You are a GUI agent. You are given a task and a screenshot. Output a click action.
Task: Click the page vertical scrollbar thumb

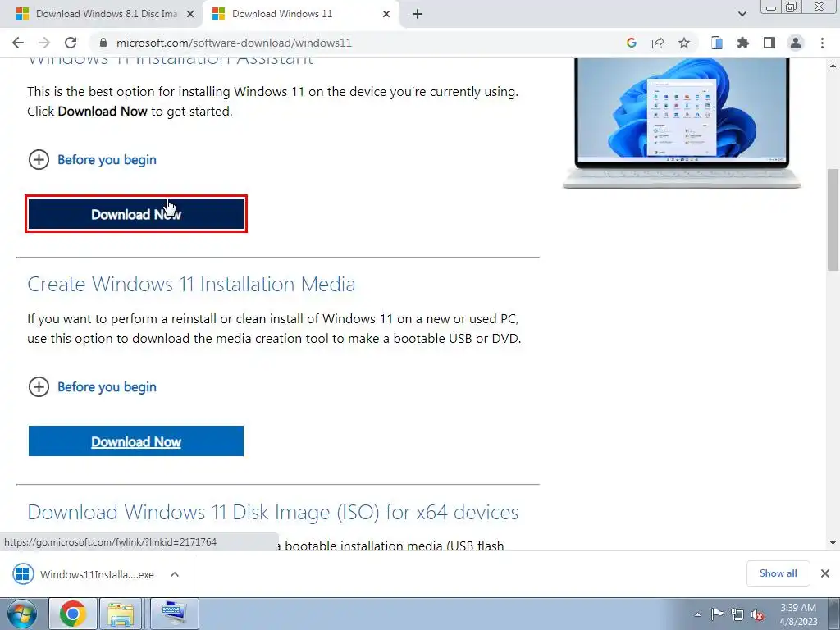(833, 220)
